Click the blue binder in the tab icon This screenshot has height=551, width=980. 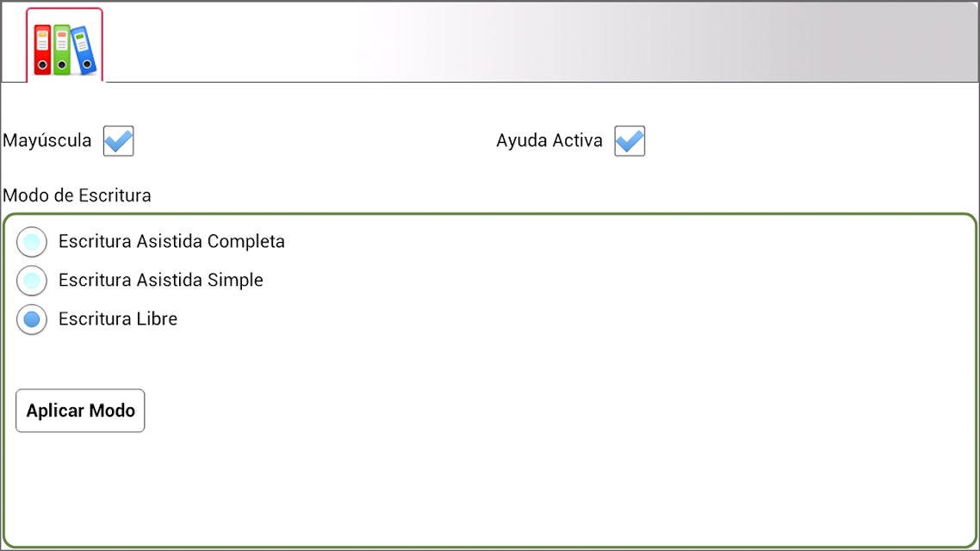coord(84,50)
